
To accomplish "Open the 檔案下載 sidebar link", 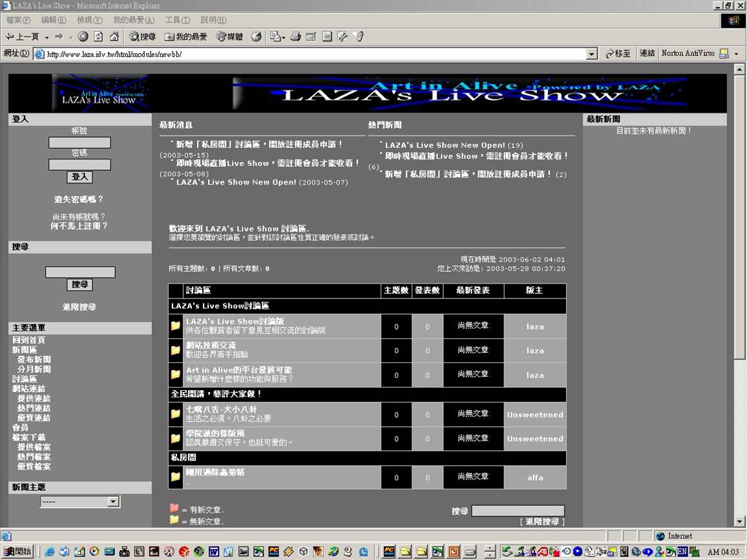I will click(28, 437).
